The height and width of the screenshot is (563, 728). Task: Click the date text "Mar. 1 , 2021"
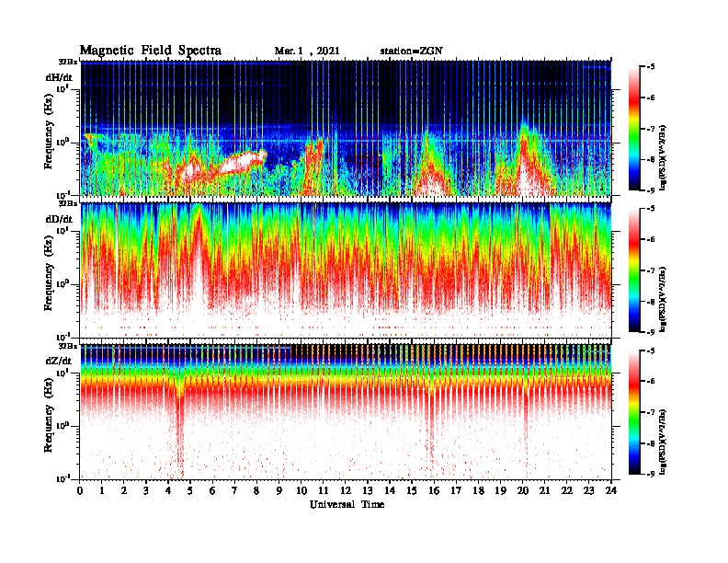307,52
